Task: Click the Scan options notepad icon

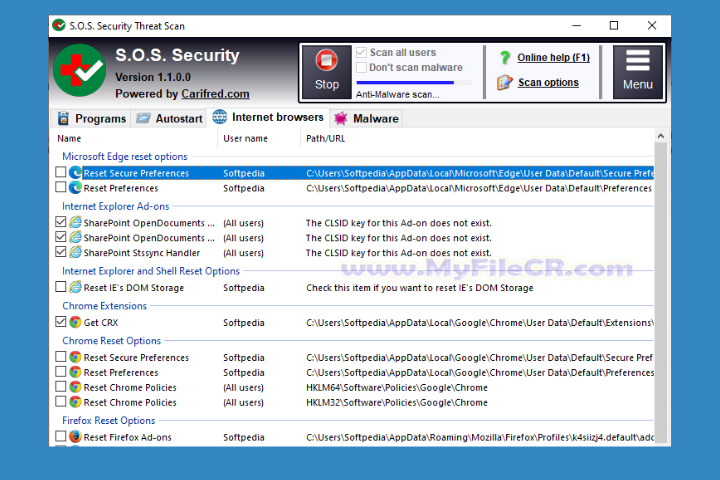Action: 504,83
